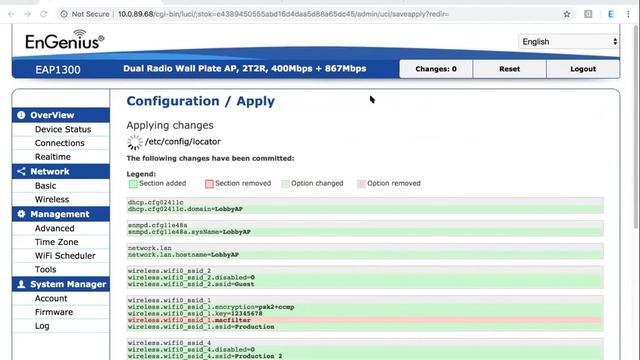Open the Management section header
The image size is (640, 360).
click(x=61, y=214)
